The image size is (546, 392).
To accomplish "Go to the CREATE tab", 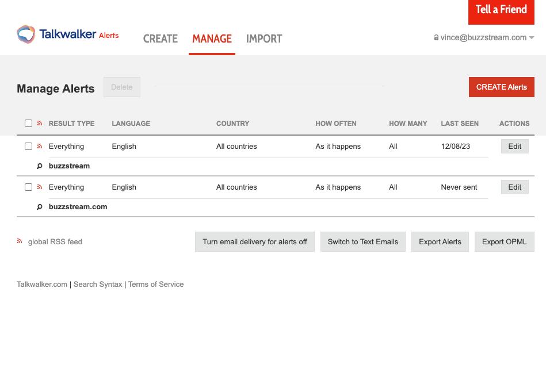I will (161, 39).
